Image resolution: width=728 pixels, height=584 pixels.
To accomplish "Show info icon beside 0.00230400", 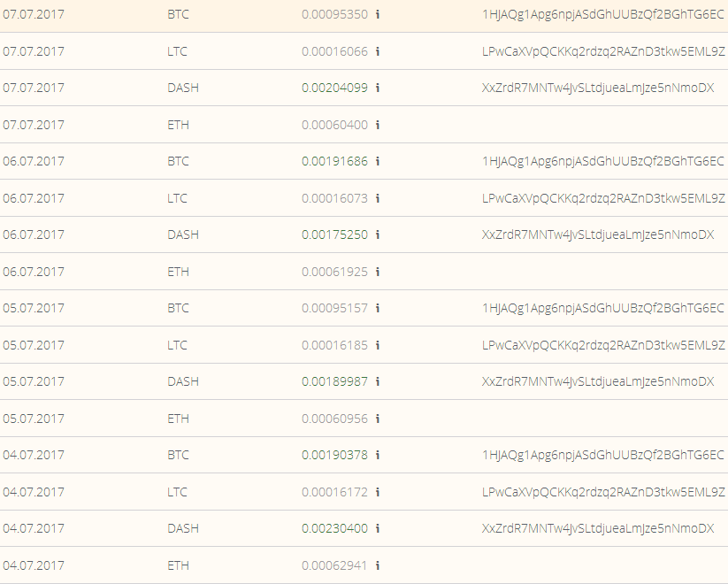I will click(378, 528).
